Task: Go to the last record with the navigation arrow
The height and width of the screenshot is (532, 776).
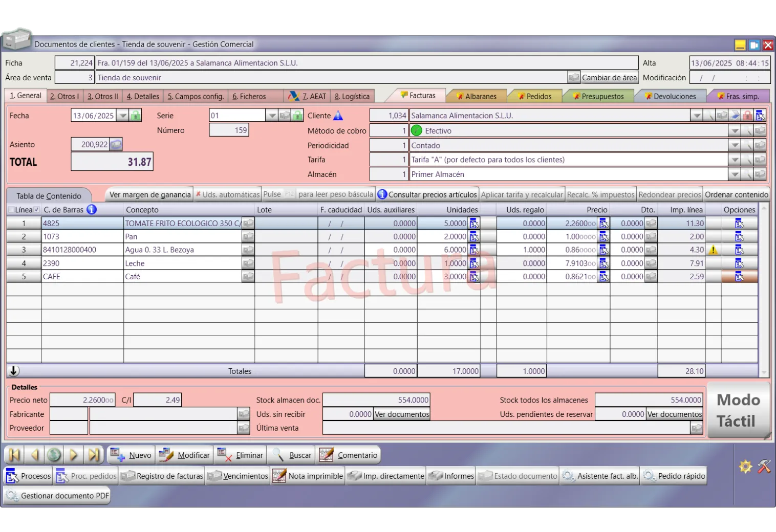Action: (x=93, y=455)
